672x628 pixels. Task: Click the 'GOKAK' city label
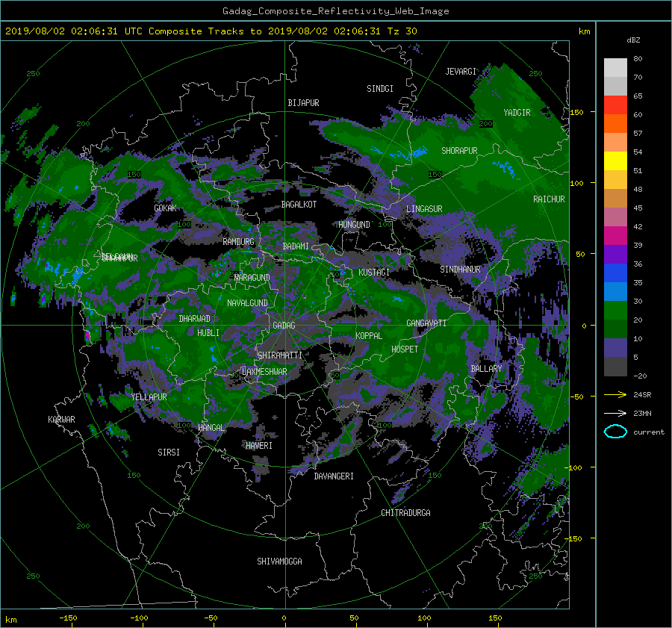coord(165,208)
